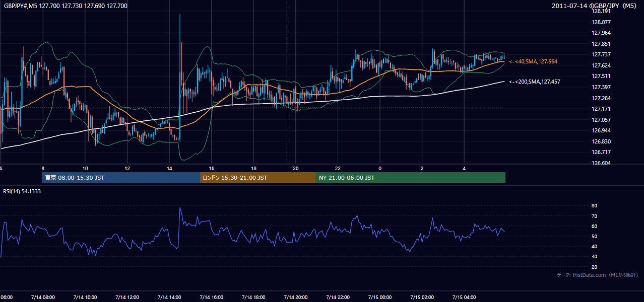Screen dimensions: 644x302
Task: Click hour label 22 under price chart
Action: coord(338,169)
